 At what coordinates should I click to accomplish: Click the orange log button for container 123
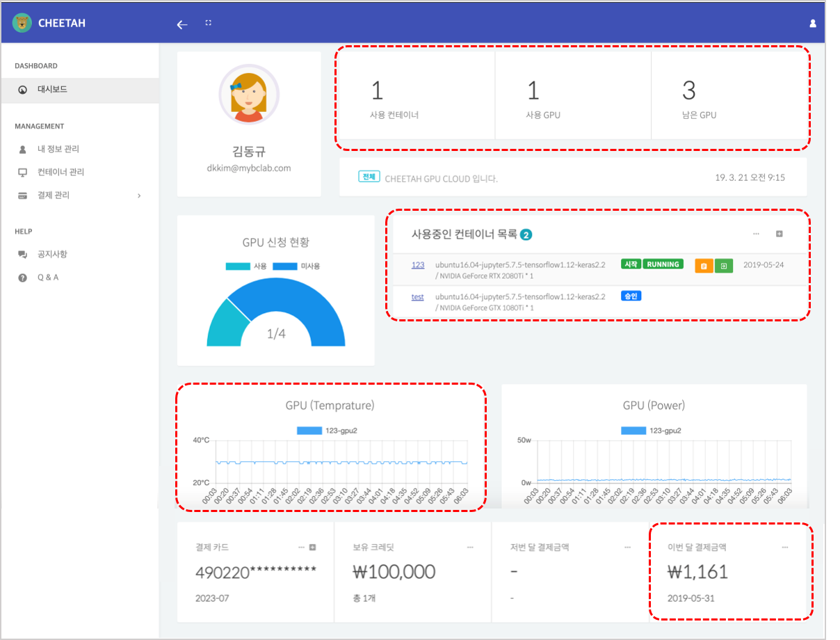pos(704,266)
